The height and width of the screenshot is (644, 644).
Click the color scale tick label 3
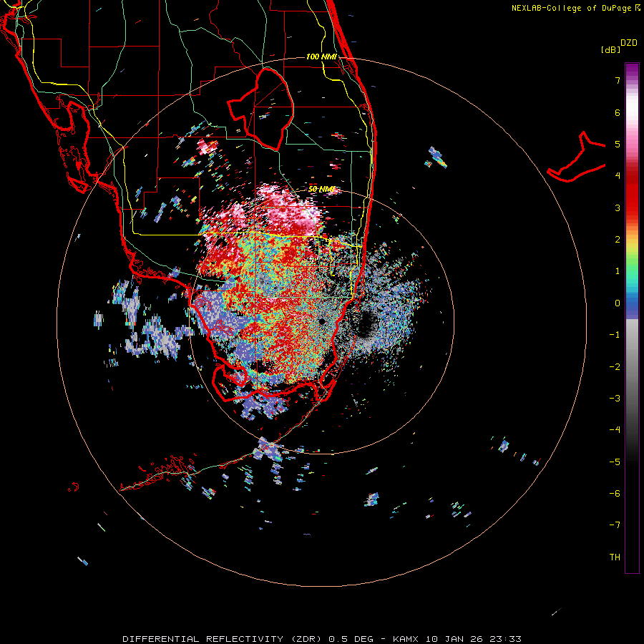pos(618,208)
